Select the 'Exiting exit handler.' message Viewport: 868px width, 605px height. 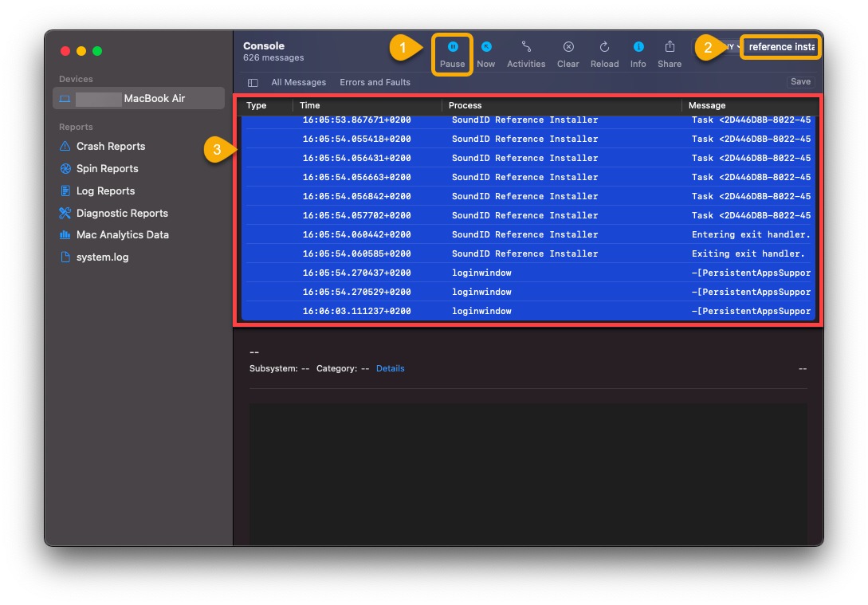click(x=528, y=253)
